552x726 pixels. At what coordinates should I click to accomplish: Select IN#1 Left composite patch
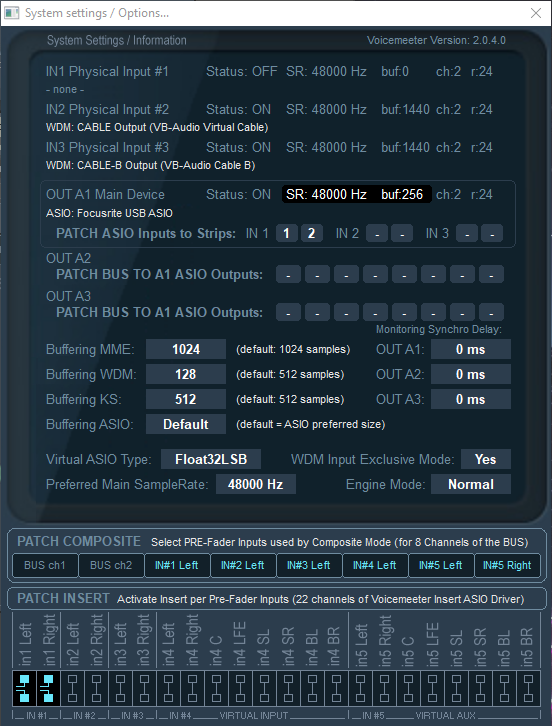(x=176, y=565)
